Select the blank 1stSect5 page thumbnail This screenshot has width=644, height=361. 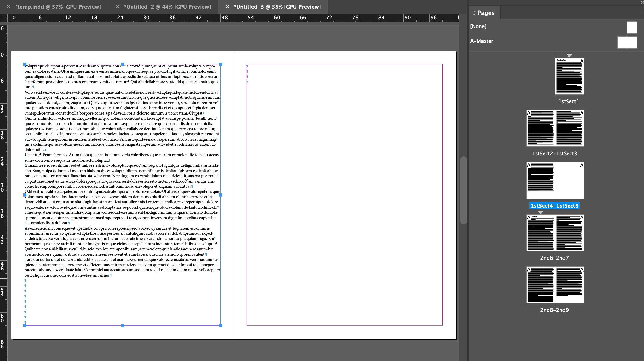[569, 180]
